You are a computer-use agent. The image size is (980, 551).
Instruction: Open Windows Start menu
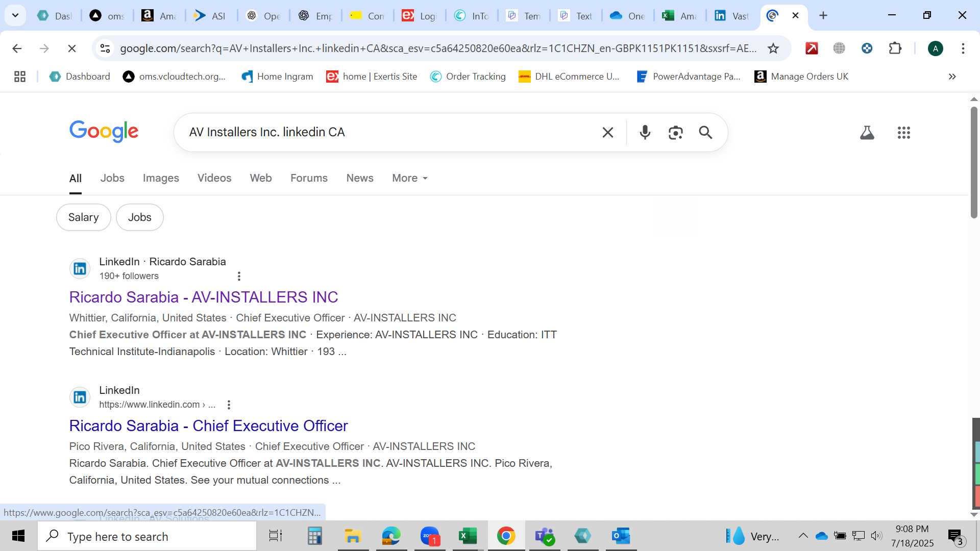point(18,536)
